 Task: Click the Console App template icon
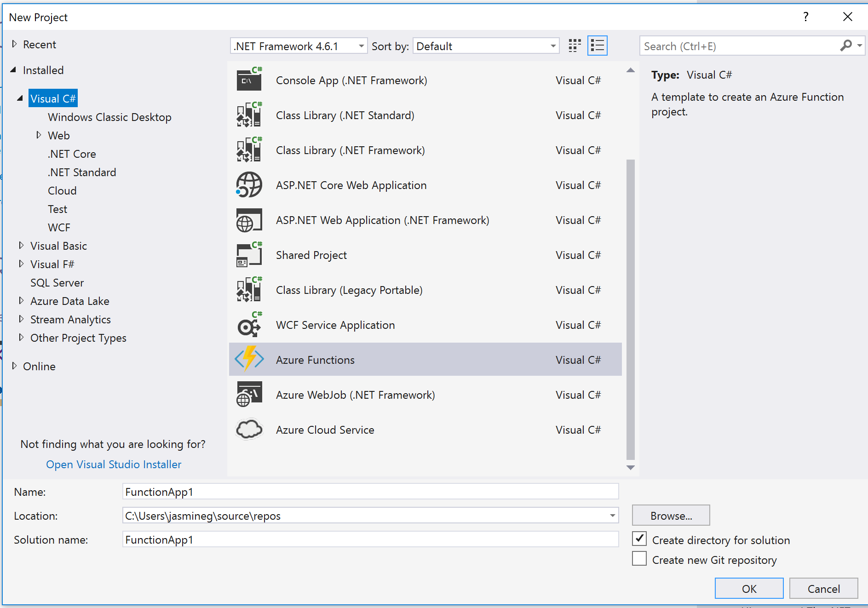pyautogui.click(x=249, y=79)
